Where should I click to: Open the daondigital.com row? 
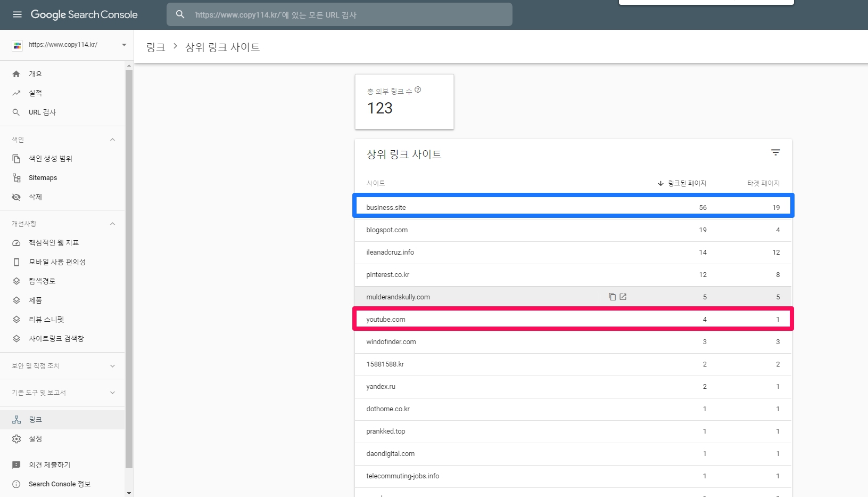(573, 454)
